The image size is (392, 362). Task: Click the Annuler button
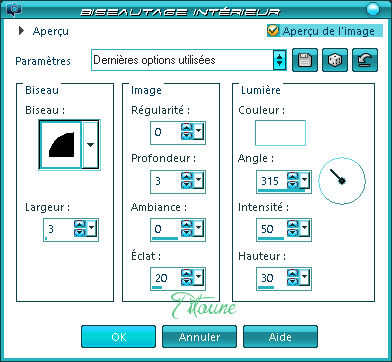199,337
